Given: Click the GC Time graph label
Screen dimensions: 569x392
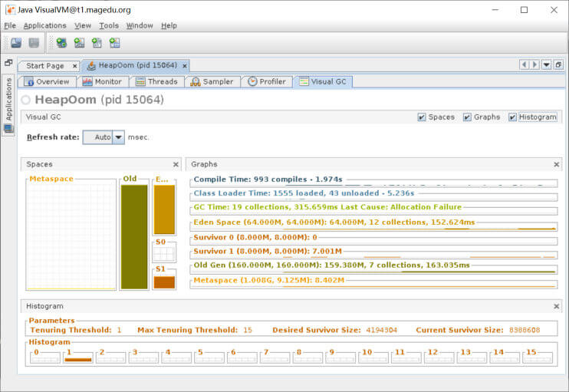Looking at the screenshot, I should point(327,207).
